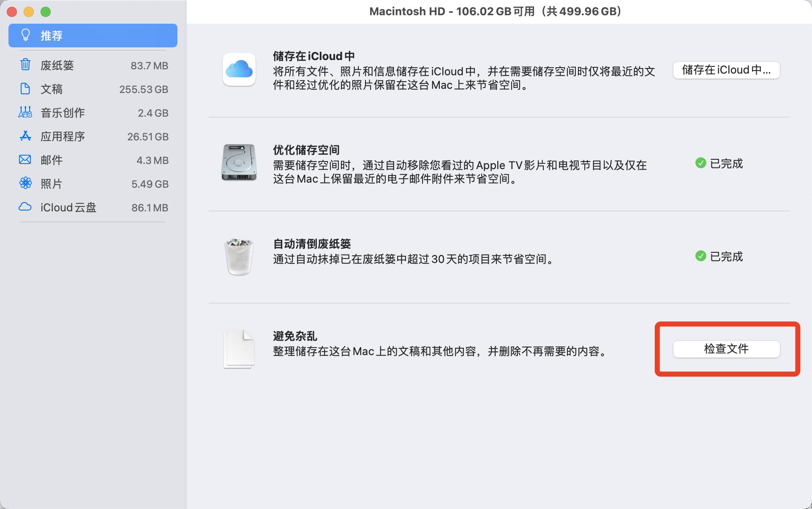
Task: Click the iCloud cloud icon beside 储存在iCloud中
Action: [239, 70]
